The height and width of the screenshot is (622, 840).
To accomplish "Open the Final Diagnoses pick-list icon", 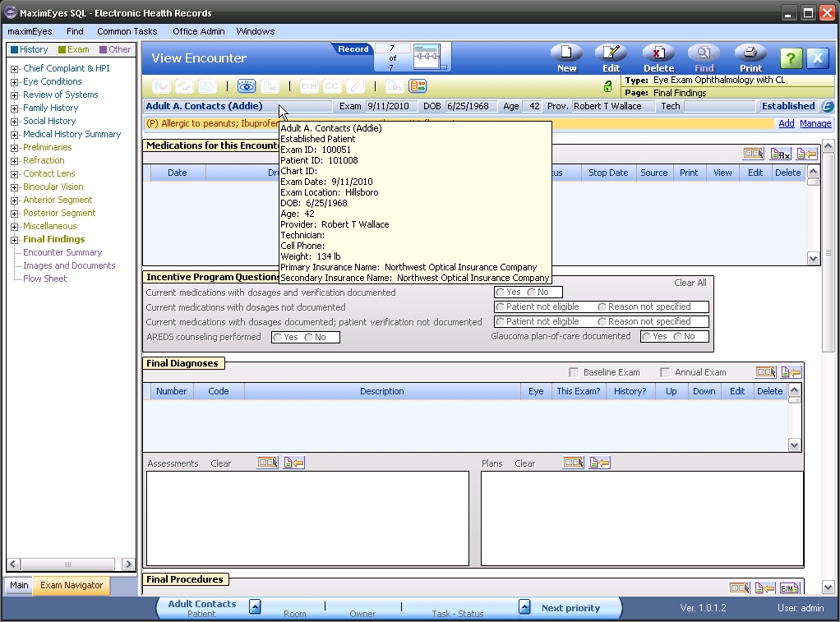I will coord(765,372).
